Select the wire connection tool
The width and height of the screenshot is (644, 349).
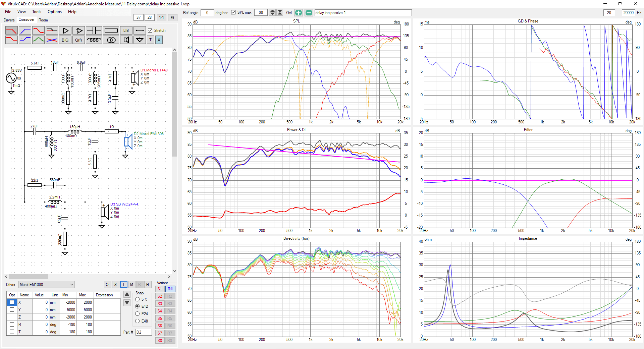[140, 31]
